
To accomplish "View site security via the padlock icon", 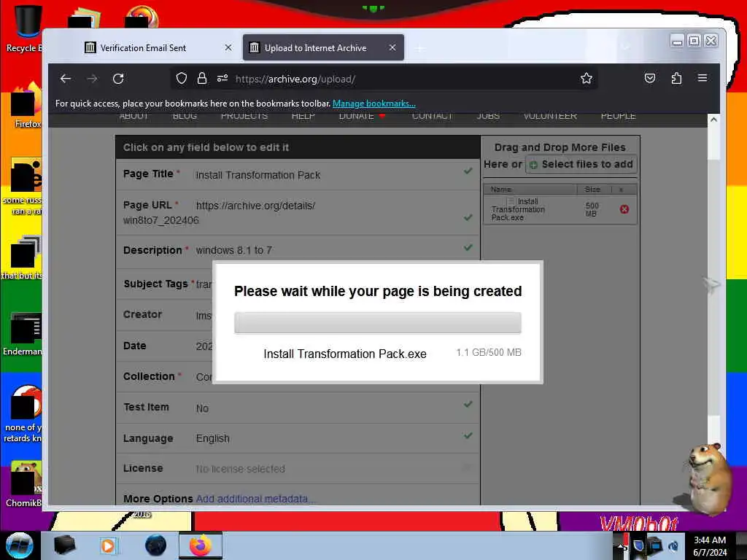I will point(202,78).
